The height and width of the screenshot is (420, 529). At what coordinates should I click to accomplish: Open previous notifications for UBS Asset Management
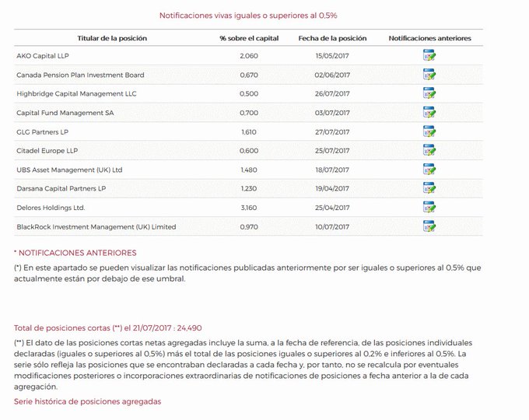[429, 170]
